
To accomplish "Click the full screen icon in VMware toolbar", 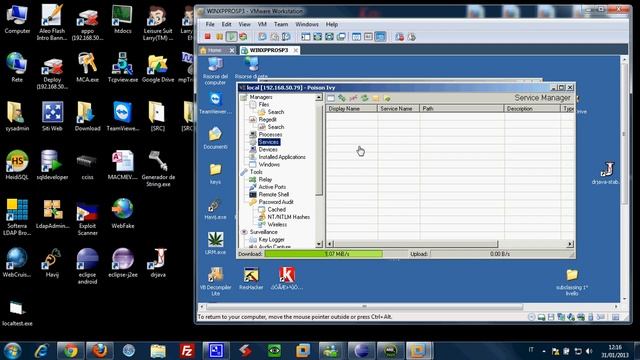I will click(x=318, y=37).
